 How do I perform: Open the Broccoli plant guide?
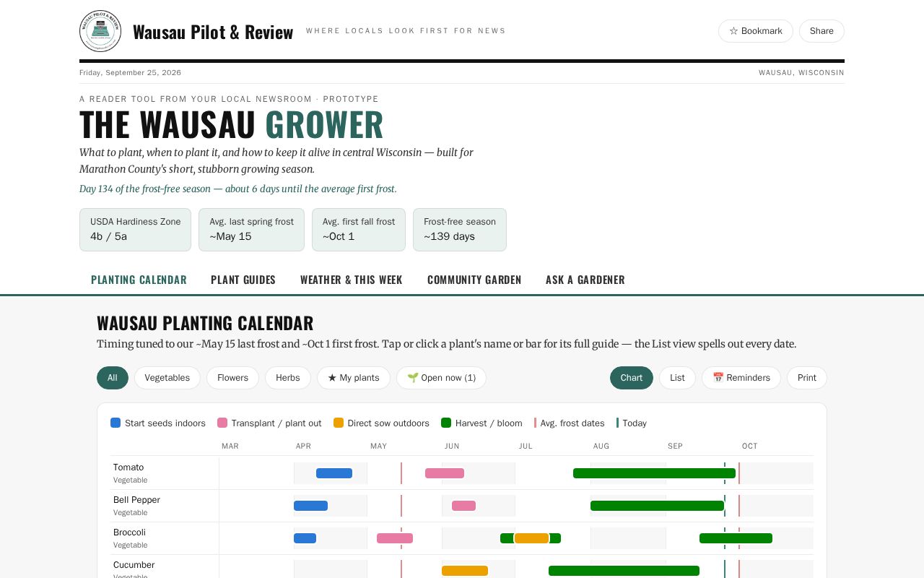129,532
